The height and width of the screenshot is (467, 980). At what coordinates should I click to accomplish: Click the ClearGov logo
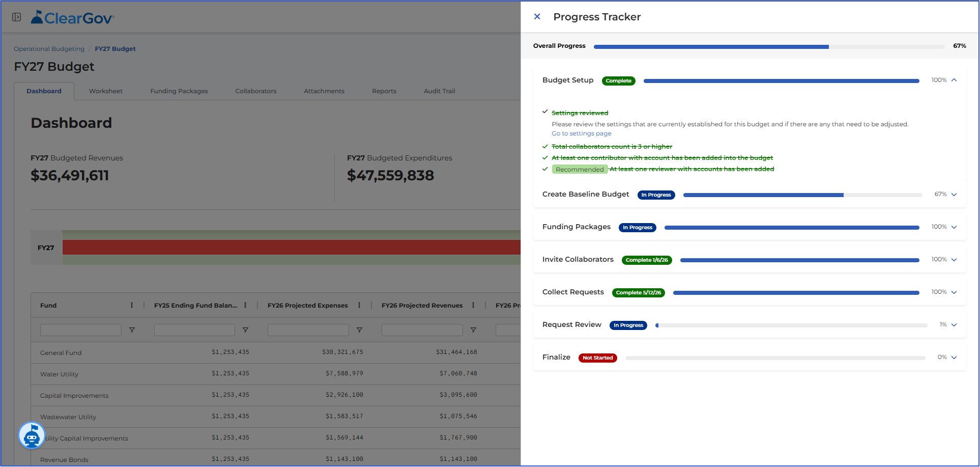click(72, 18)
